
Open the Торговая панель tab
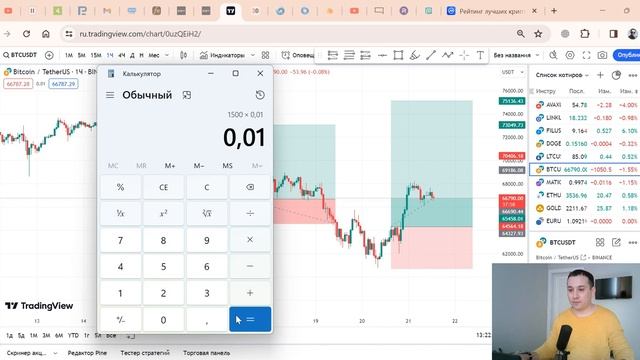tap(207, 353)
